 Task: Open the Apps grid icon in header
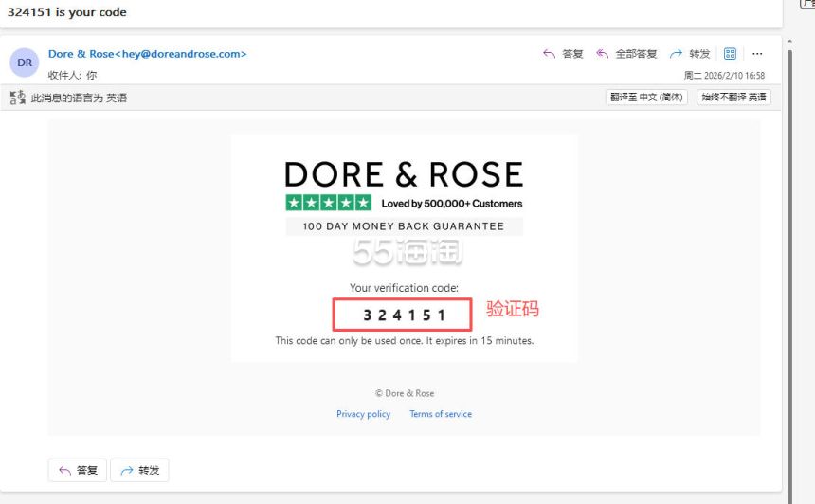731,54
